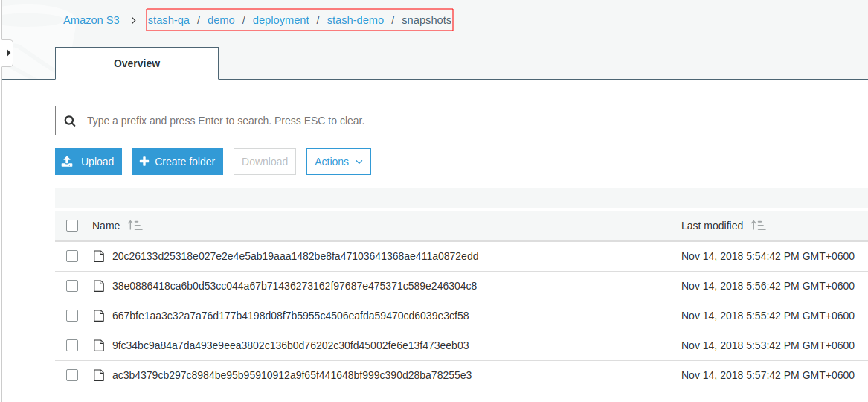
Task: Click the file icon of 667bfe1aa3c32a7a...
Action: [98, 316]
